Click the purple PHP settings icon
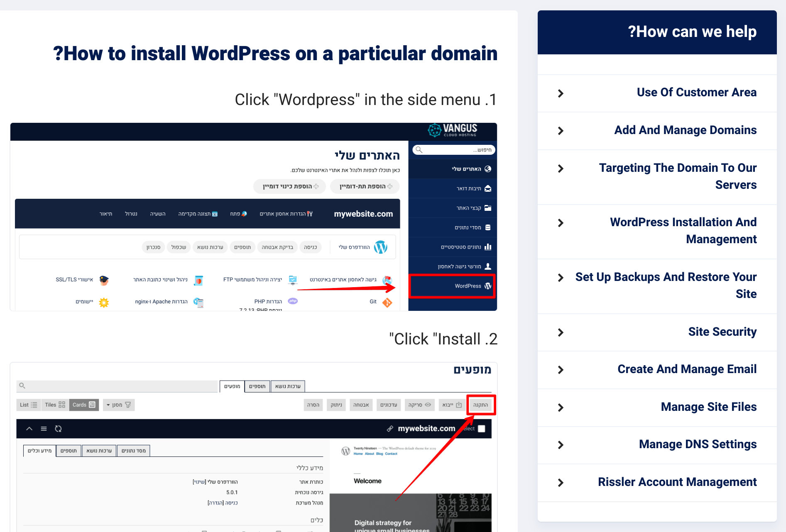The height and width of the screenshot is (532, 786). pos(293,301)
